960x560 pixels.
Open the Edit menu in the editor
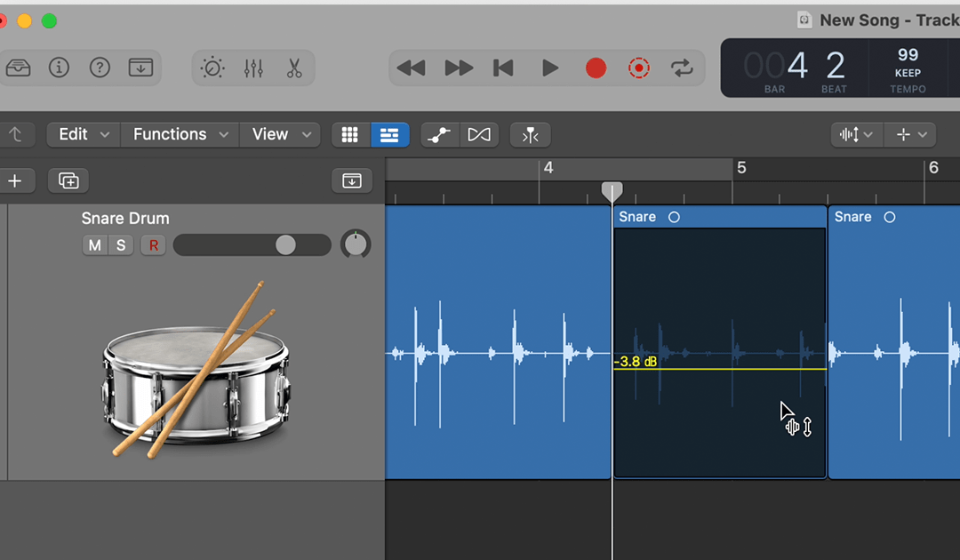pos(82,134)
